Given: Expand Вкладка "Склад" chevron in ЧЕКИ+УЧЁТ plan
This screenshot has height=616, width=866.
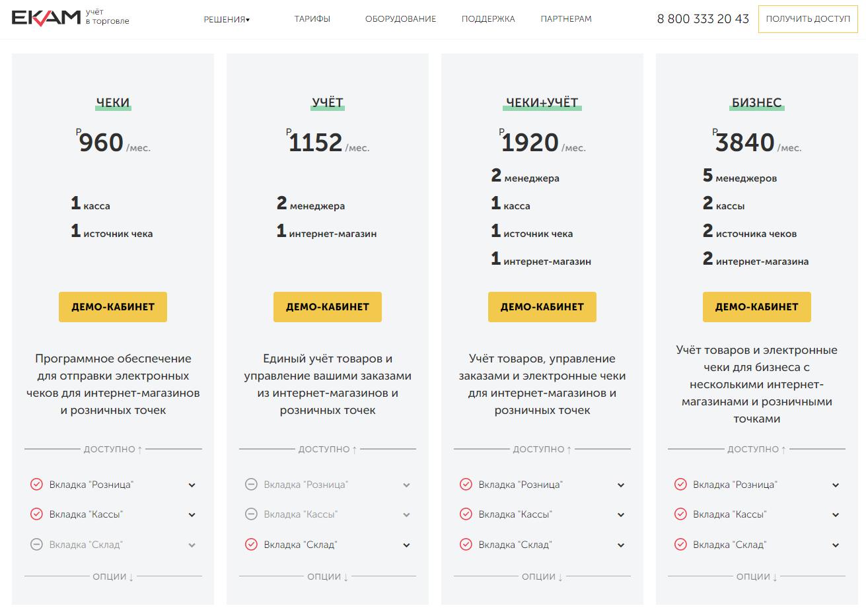Looking at the screenshot, I should (621, 545).
